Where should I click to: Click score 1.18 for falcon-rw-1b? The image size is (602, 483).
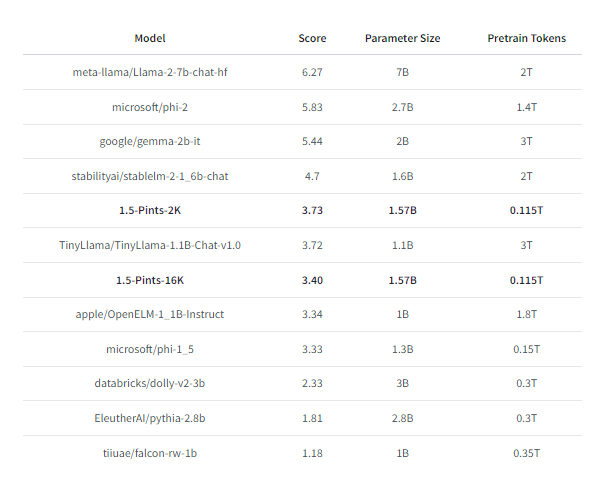(312, 453)
